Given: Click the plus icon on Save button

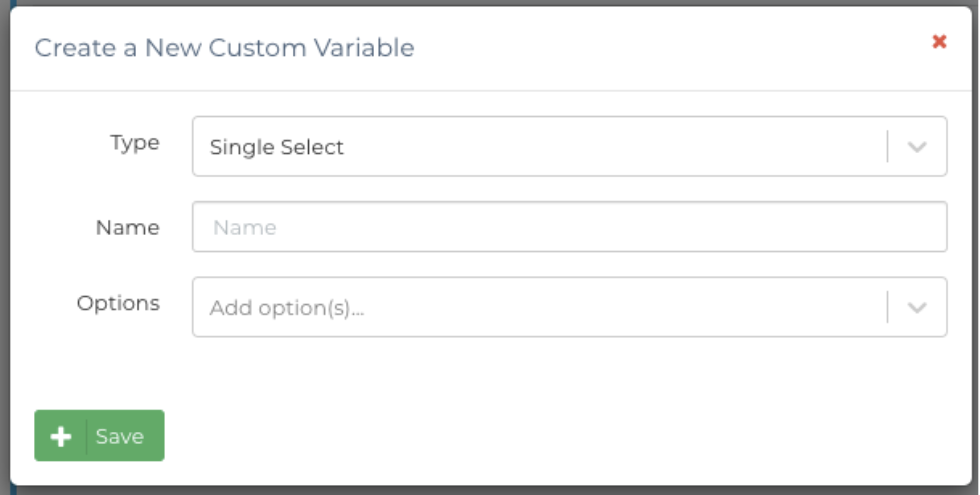Looking at the screenshot, I should [x=61, y=436].
